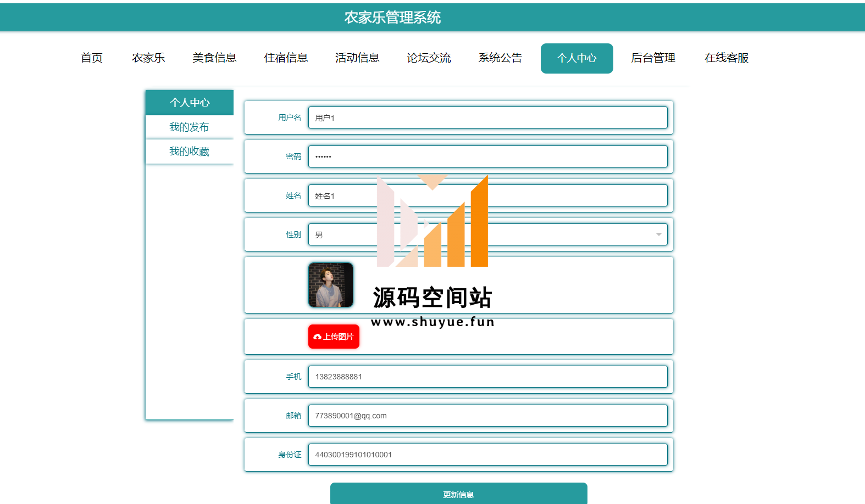The image size is (865, 504).
Task: Go to the 农家乐 page
Action: tap(148, 58)
